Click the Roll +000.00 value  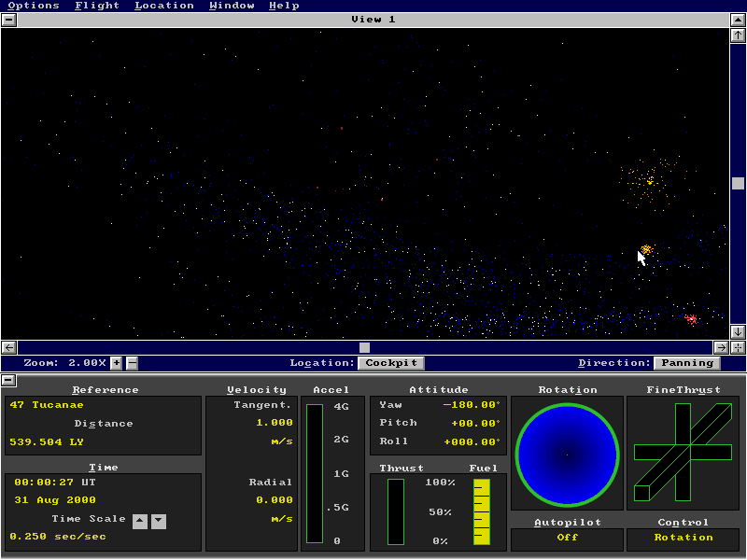tap(472, 441)
